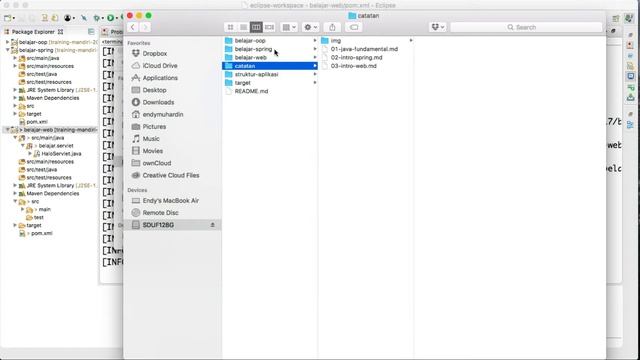Select the catatan folder in Finder
The height and width of the screenshot is (360, 640).
pyautogui.click(x=270, y=66)
